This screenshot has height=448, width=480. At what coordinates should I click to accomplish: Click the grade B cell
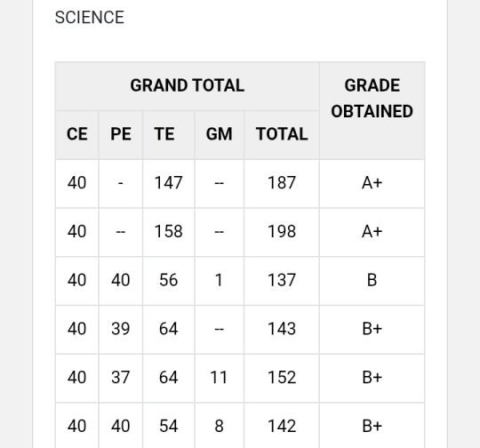point(372,281)
